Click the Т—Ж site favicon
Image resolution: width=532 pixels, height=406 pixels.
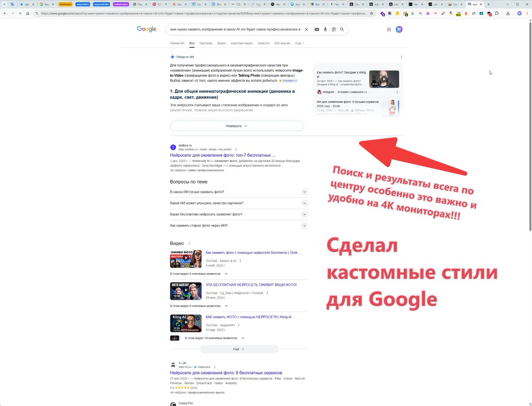point(173,365)
